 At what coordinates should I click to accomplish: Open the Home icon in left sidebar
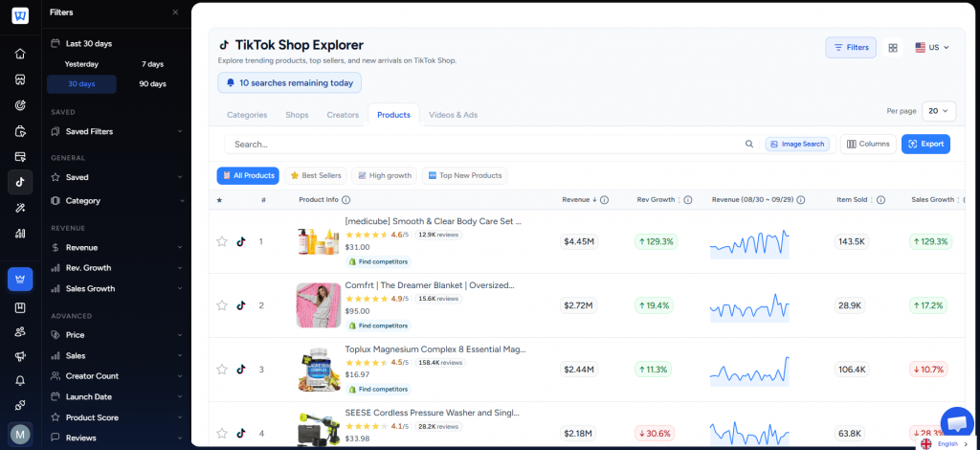click(x=20, y=54)
